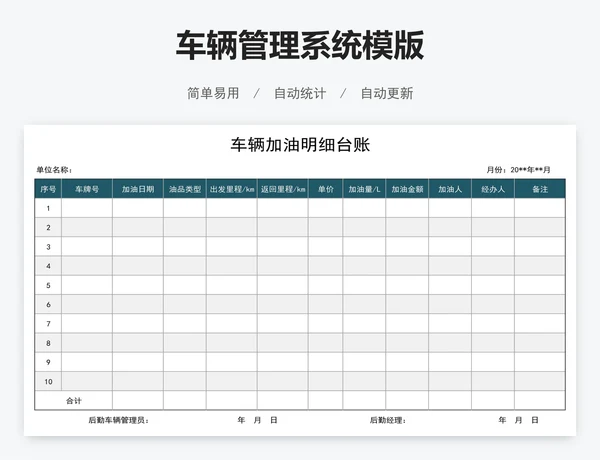This screenshot has height=460, width=600.
Task: Click the 油品类型 cell in row 3
Action: click(x=185, y=246)
